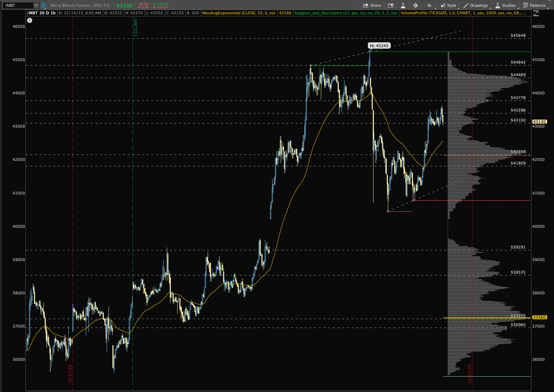This screenshot has height=392, width=554.
Task: Open the Share menu
Action: [x=372, y=5]
